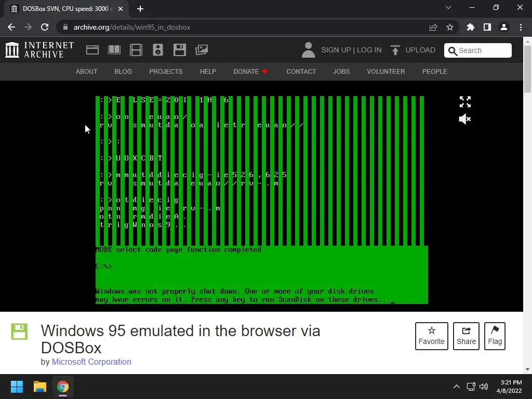This screenshot has height=399, width=532.
Task: Open BLOG menu item
Action: 123,72
